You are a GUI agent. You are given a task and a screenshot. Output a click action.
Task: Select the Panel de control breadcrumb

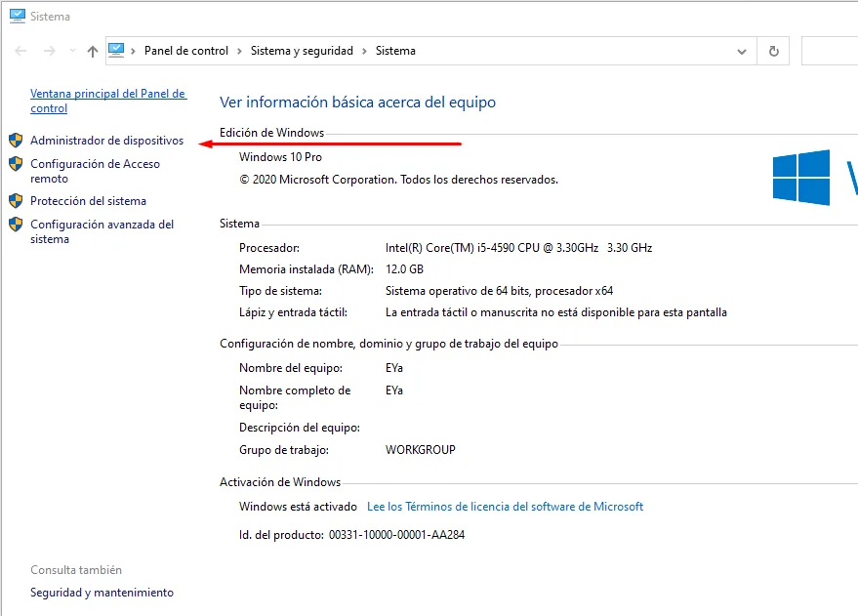pos(185,51)
